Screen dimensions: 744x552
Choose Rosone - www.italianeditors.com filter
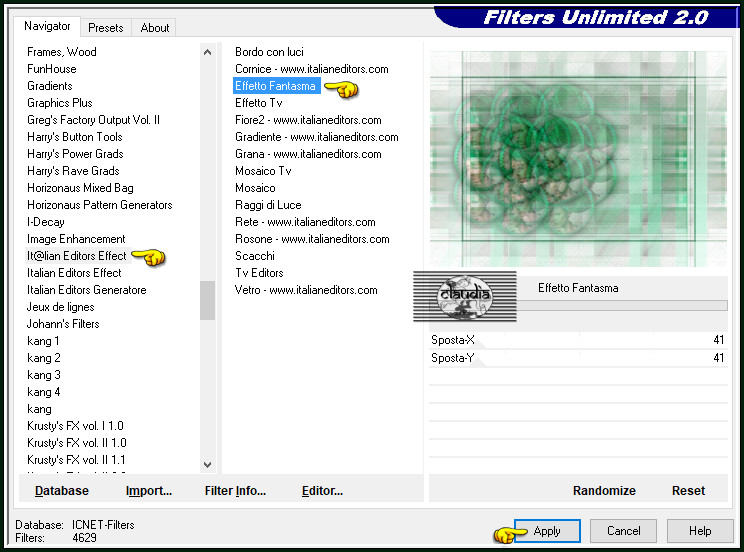(x=312, y=239)
